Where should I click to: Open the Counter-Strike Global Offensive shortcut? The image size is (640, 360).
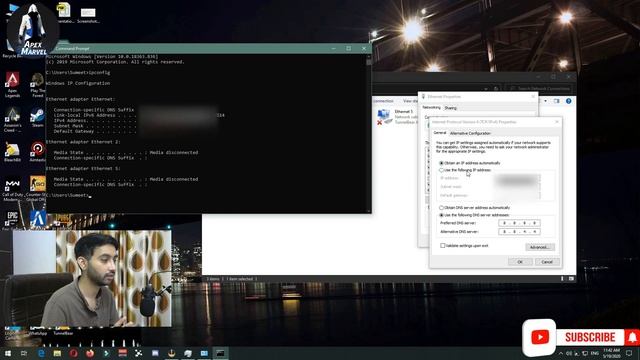click(x=37, y=189)
